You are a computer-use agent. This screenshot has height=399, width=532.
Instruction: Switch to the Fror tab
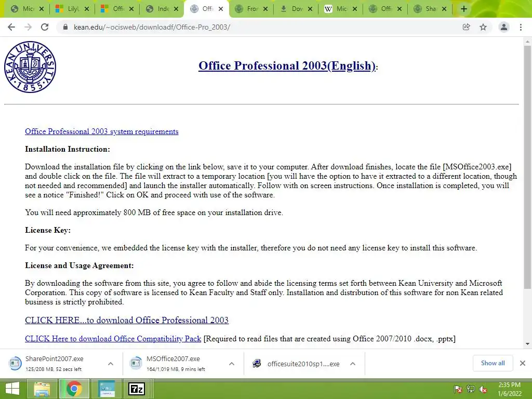point(251,9)
